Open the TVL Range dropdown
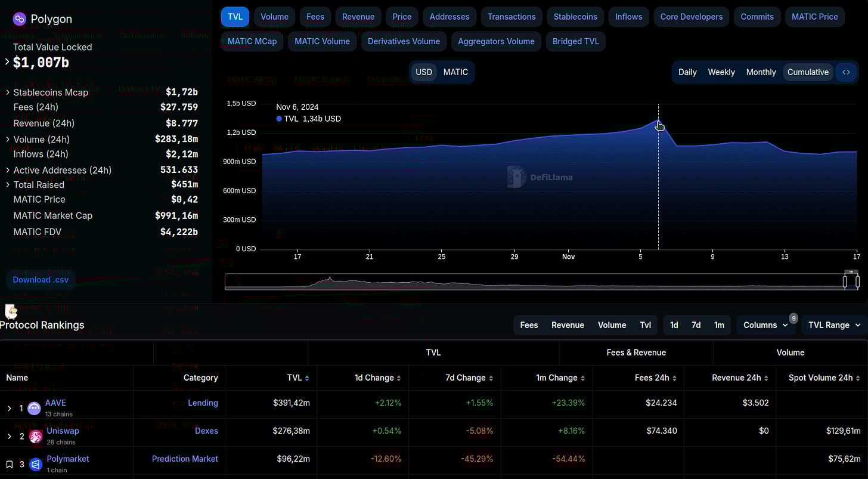Image resolution: width=868 pixels, height=479 pixels. pyautogui.click(x=834, y=325)
